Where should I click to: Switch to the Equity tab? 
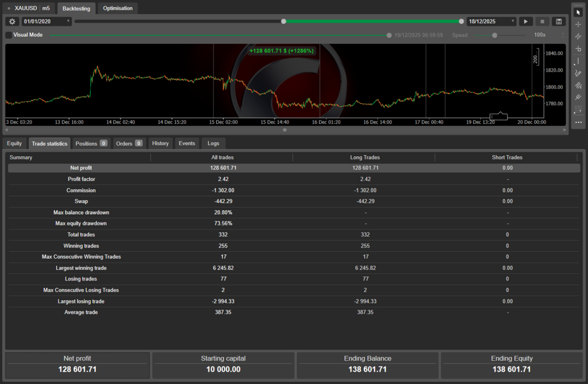(x=15, y=143)
